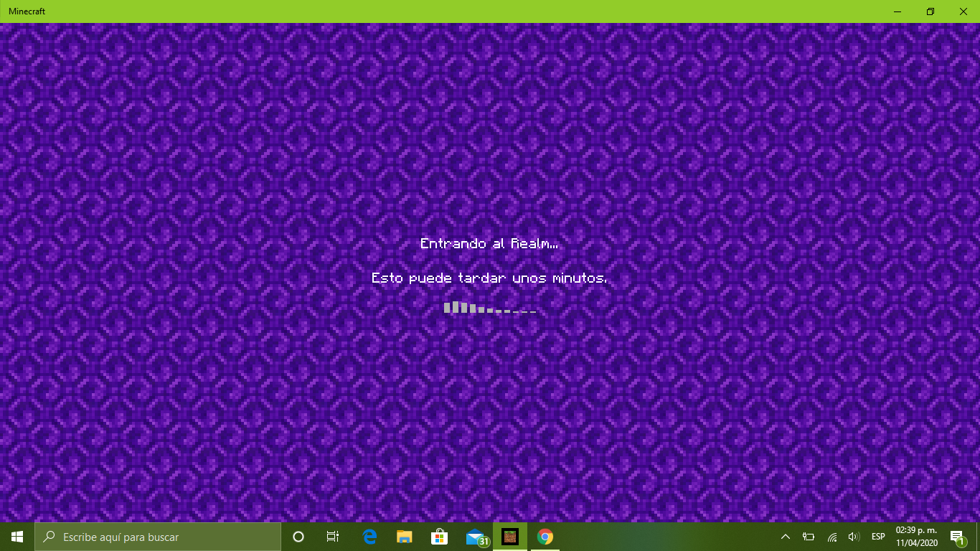Expand the hidden system tray icons

point(786,537)
